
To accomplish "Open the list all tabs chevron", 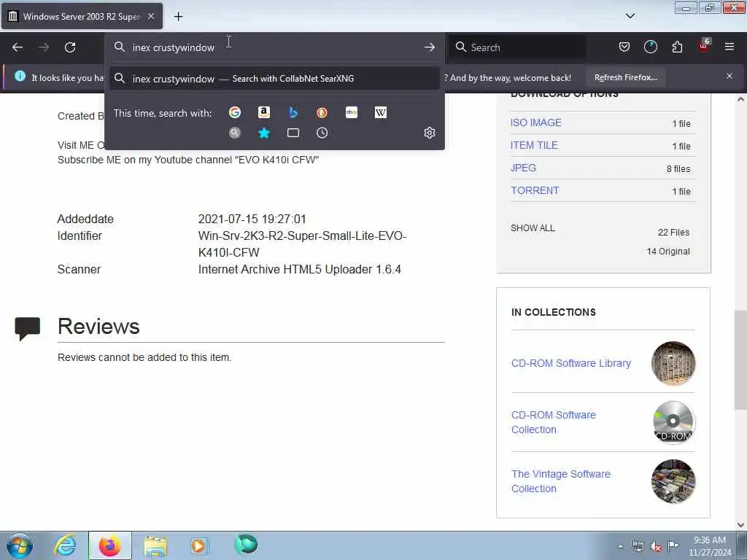I will (x=630, y=16).
